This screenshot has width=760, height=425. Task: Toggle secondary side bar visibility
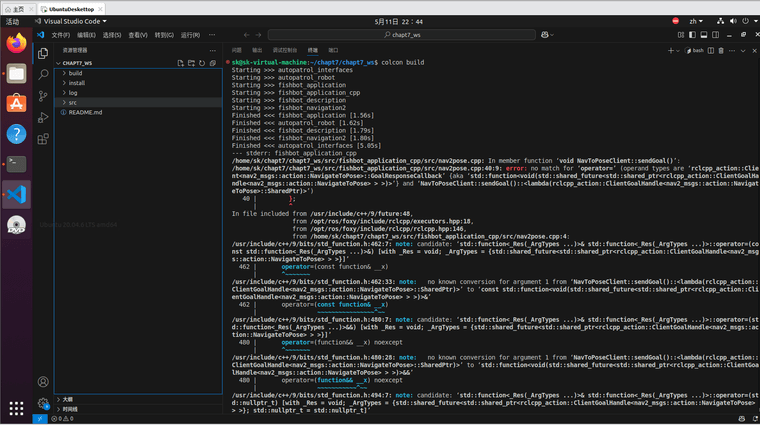715,35
